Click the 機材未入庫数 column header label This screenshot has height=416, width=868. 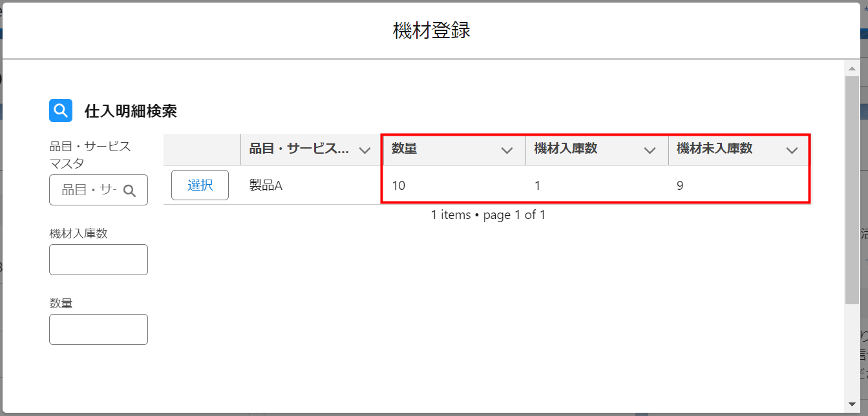(714, 149)
